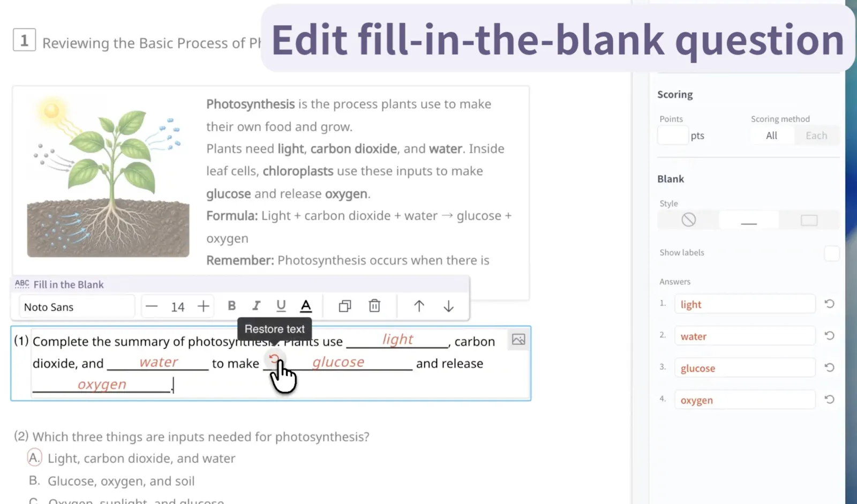Toggle italic formatting in the toolbar
This screenshot has height=504, width=857.
256,306
